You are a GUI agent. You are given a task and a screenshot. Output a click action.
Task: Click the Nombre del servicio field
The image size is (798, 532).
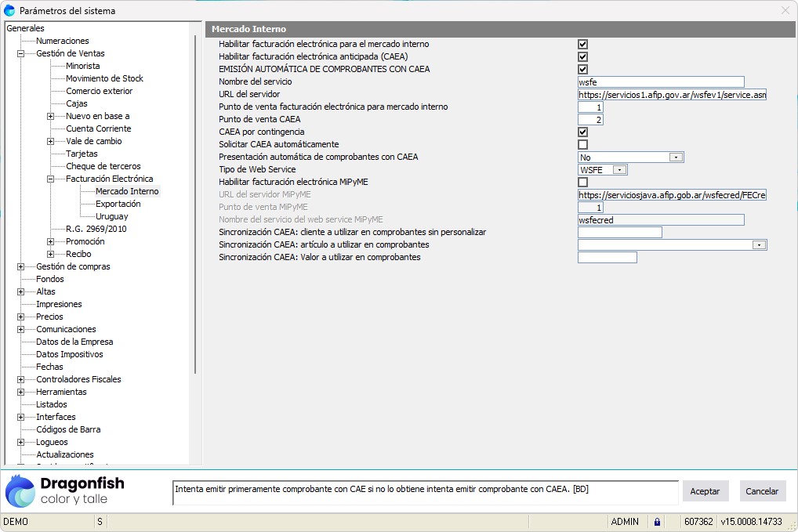660,81
